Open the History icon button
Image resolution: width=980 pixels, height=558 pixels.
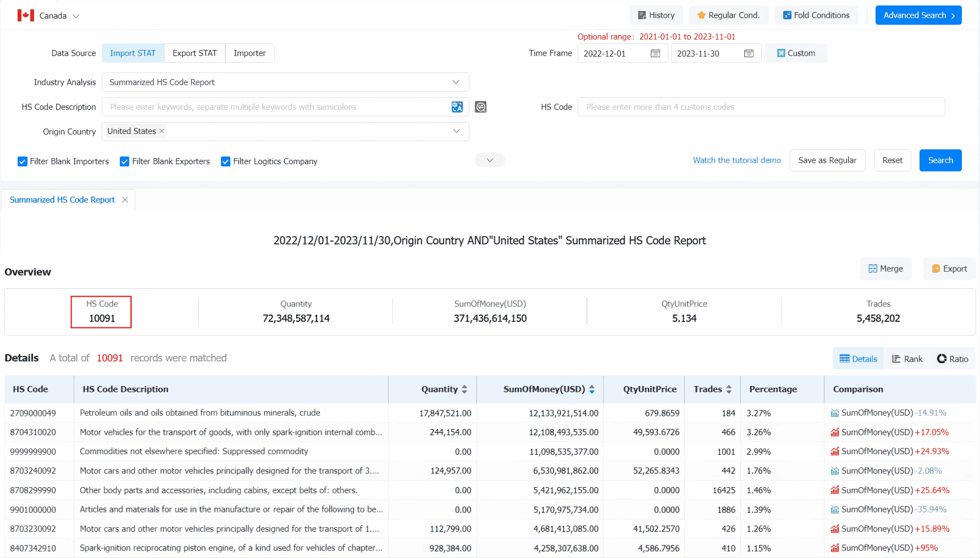click(x=641, y=15)
